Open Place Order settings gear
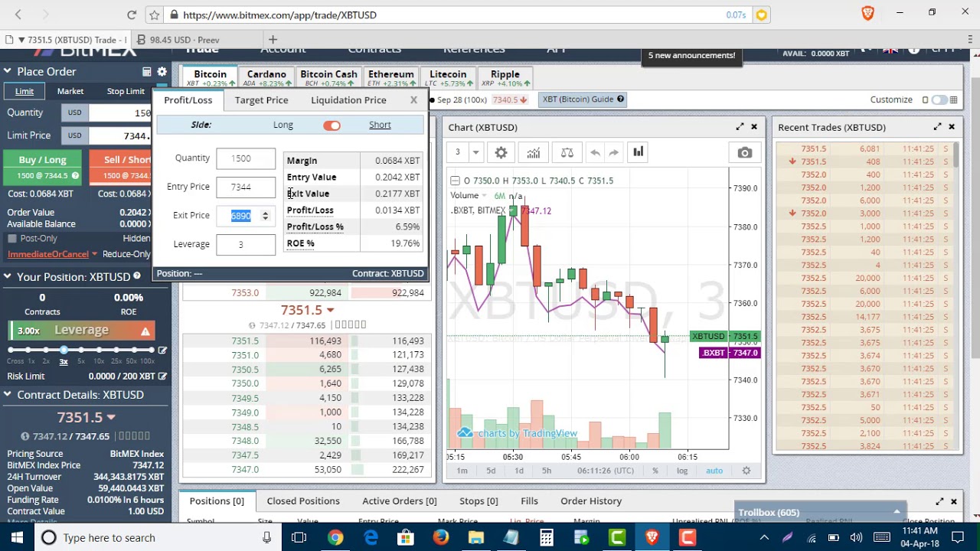The image size is (980, 551). tap(162, 72)
